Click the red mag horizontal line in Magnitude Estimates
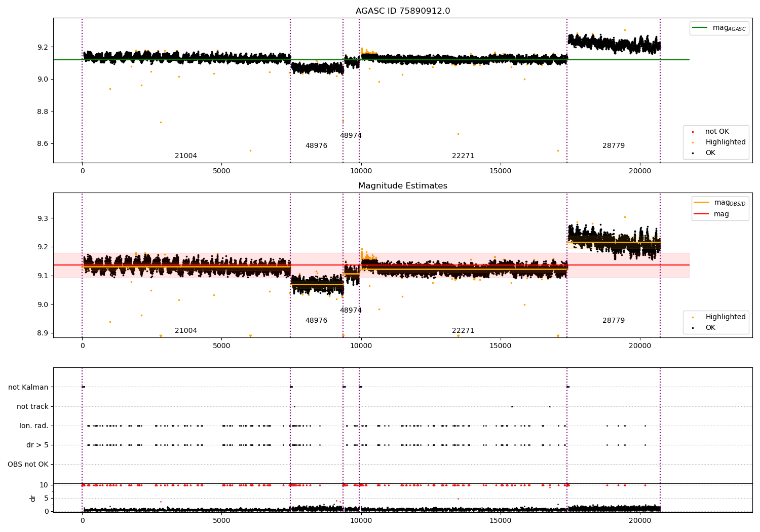Image resolution: width=760 pixels, height=532 pixels. [371, 265]
